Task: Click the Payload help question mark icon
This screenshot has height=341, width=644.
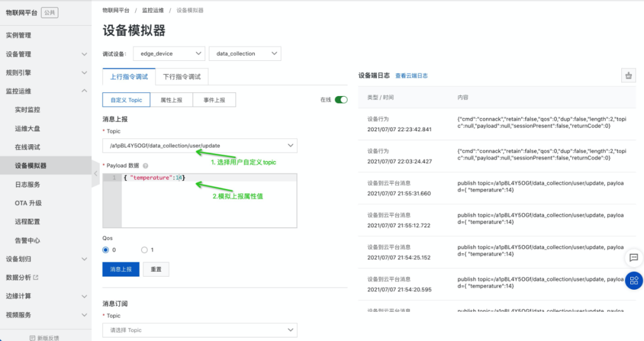Action: click(x=145, y=166)
